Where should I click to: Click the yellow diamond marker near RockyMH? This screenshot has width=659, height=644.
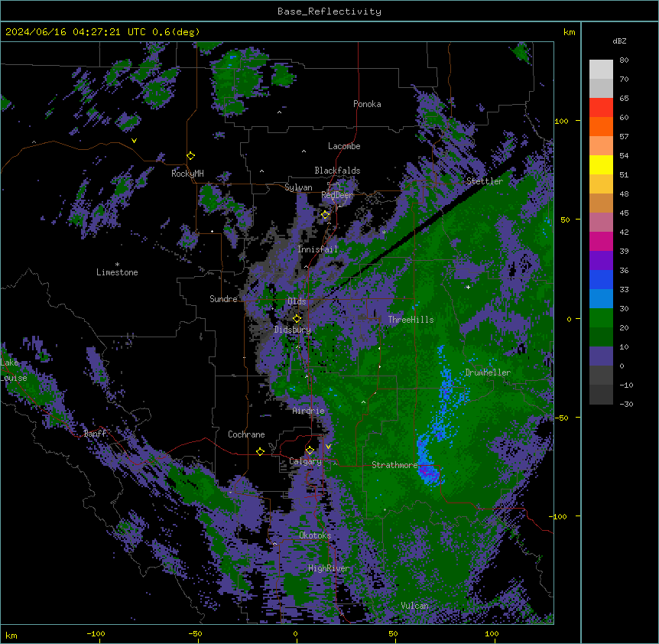(x=190, y=156)
